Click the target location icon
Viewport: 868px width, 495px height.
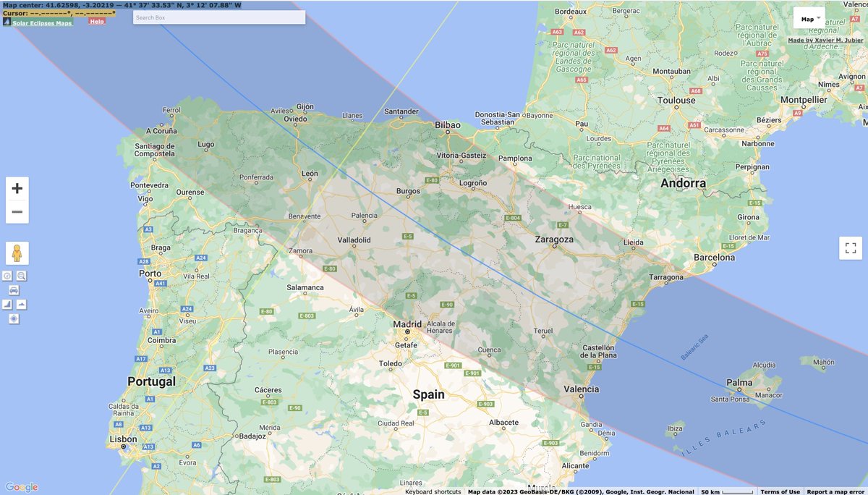(x=14, y=318)
